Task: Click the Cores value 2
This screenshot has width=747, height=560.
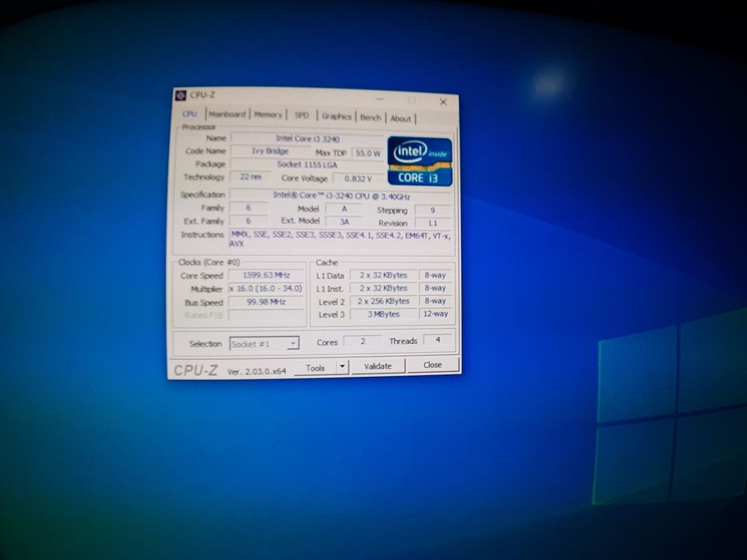Action: point(363,341)
